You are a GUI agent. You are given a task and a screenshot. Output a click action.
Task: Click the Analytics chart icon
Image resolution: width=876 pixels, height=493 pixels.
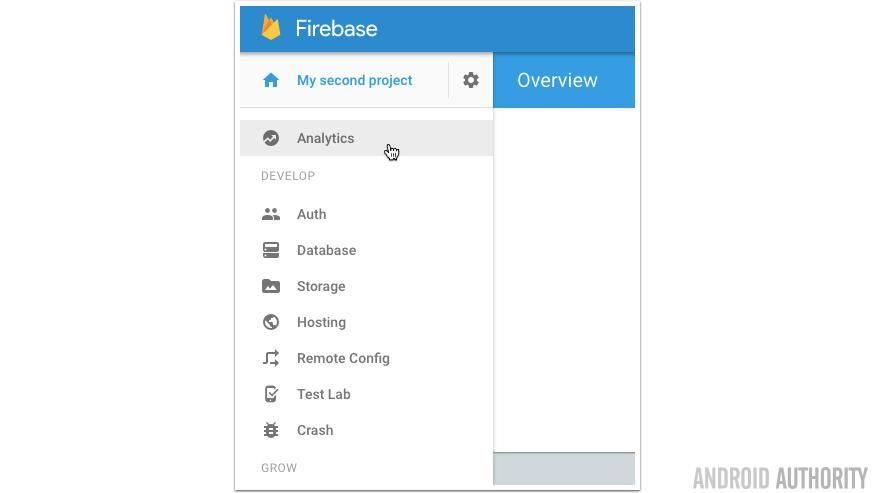271,138
